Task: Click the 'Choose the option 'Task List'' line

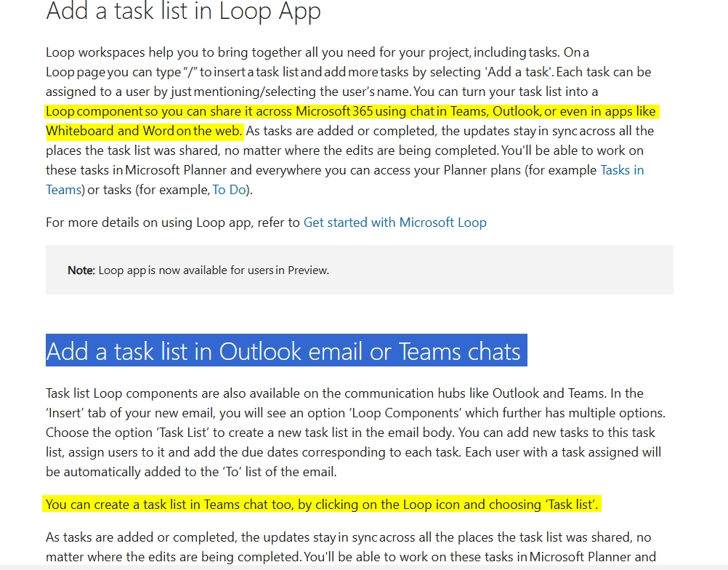Action: 350,433
